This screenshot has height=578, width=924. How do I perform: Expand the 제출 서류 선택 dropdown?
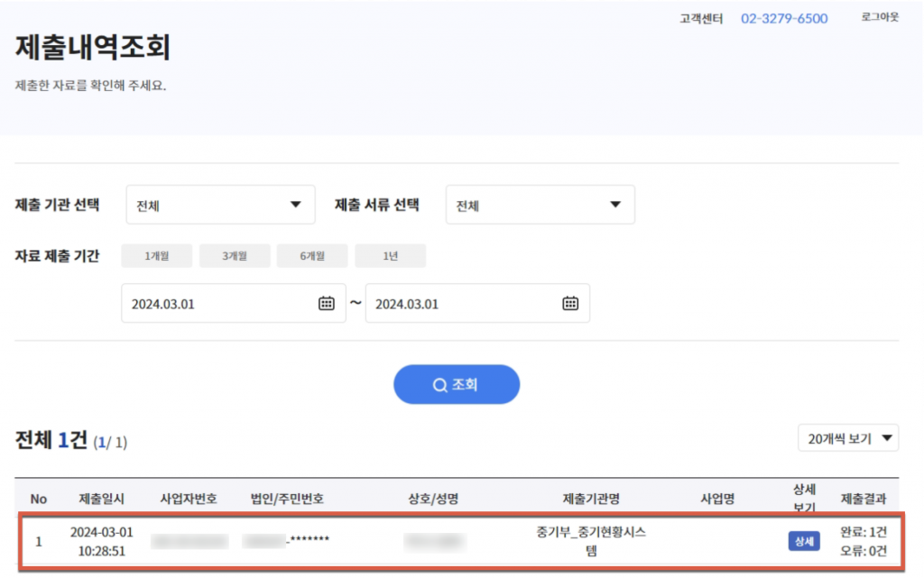pyautogui.click(x=540, y=205)
